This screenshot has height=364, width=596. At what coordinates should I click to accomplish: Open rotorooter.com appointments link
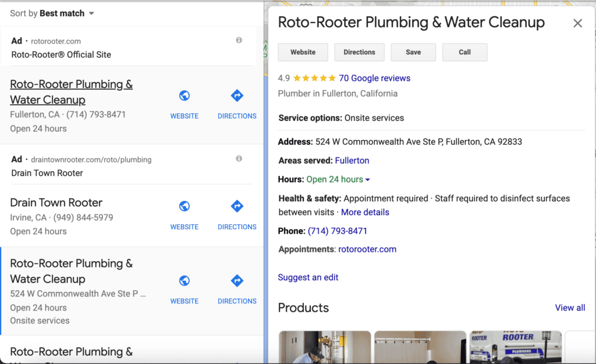tap(367, 249)
